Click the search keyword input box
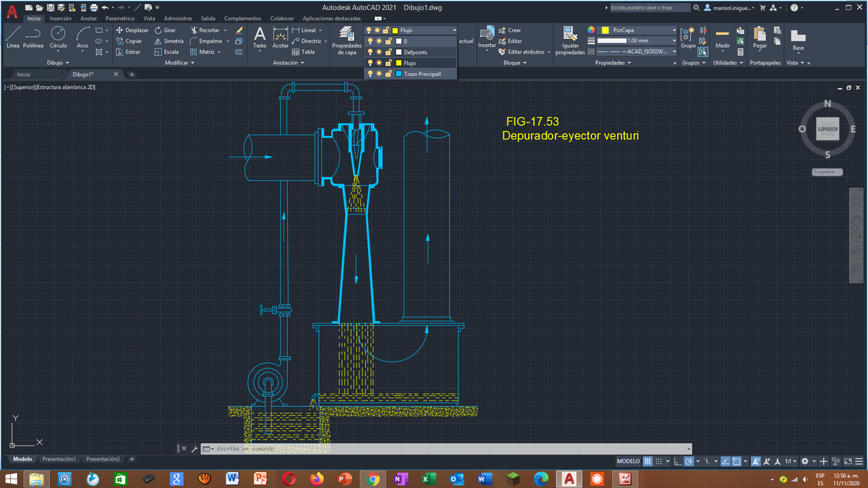 (651, 7)
